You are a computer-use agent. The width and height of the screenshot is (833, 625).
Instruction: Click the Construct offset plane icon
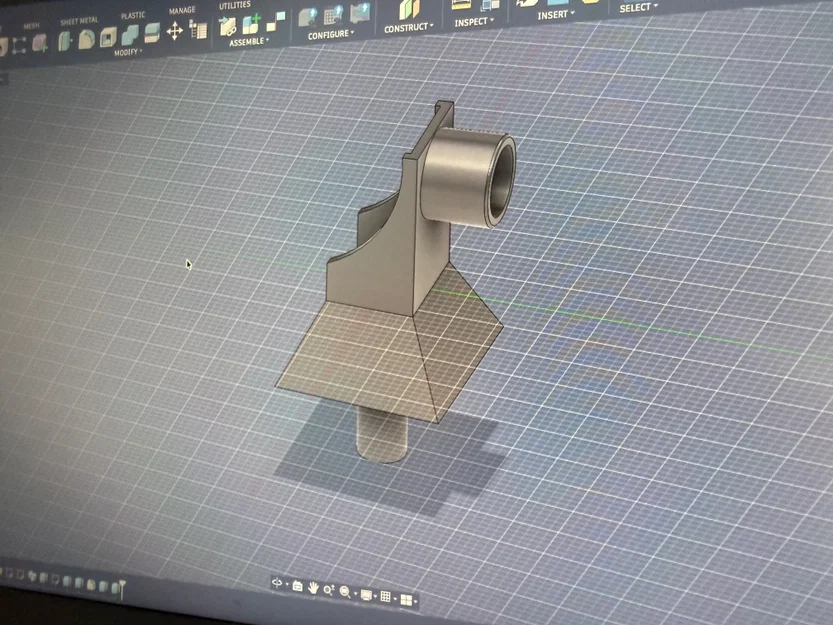pos(409,9)
